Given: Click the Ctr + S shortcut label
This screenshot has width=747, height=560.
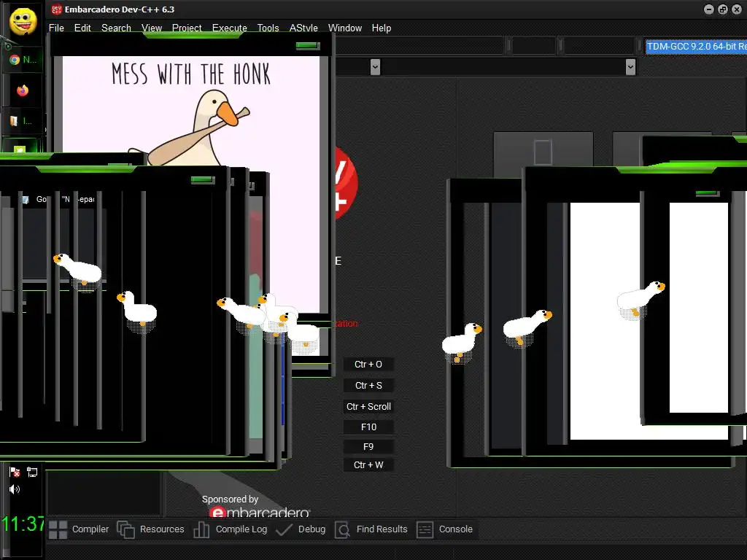Looking at the screenshot, I should 368,385.
